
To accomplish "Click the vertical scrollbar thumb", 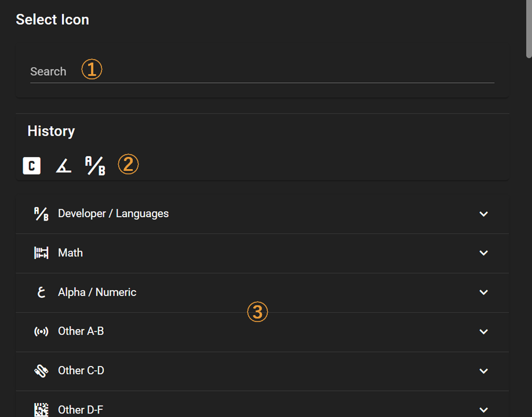I will (529, 29).
